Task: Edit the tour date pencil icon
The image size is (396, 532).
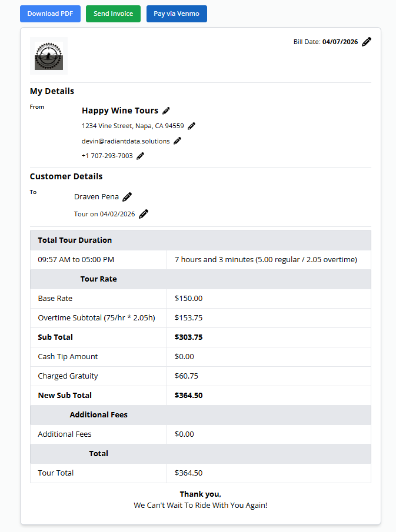Action: click(x=144, y=214)
